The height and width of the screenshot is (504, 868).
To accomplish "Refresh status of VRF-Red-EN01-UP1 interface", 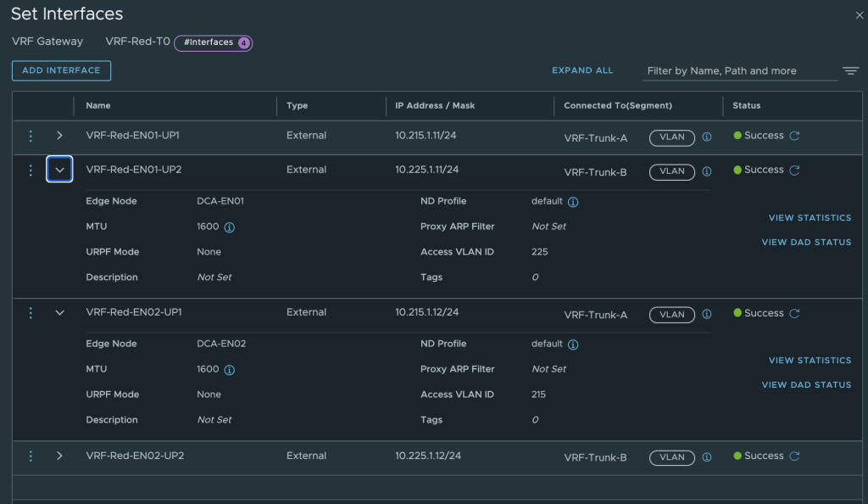I will click(794, 136).
